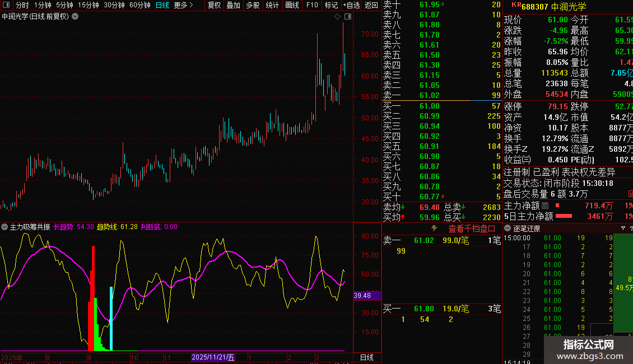Click the KR badge before stock code 688307
633x364 pixels.
(x=515, y=6)
